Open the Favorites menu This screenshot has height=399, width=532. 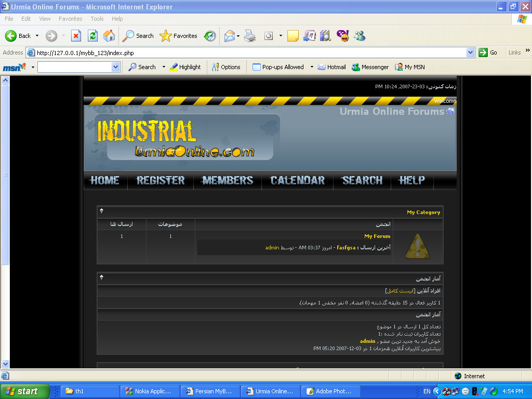click(x=70, y=19)
